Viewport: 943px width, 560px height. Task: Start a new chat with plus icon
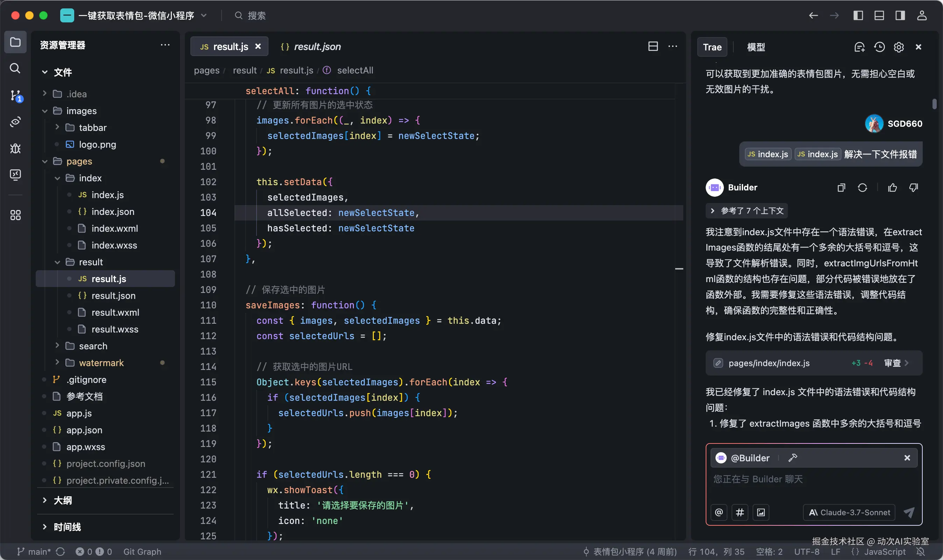[x=859, y=47]
